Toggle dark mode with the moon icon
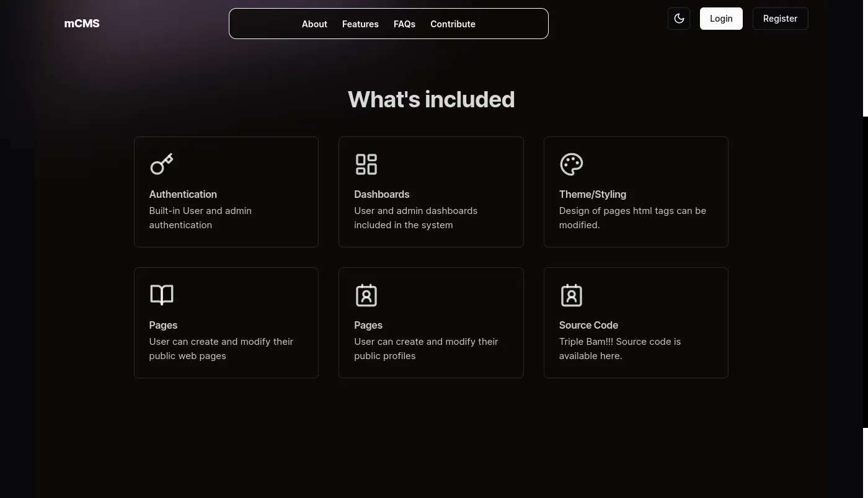Image resolution: width=868 pixels, height=498 pixels. point(679,19)
